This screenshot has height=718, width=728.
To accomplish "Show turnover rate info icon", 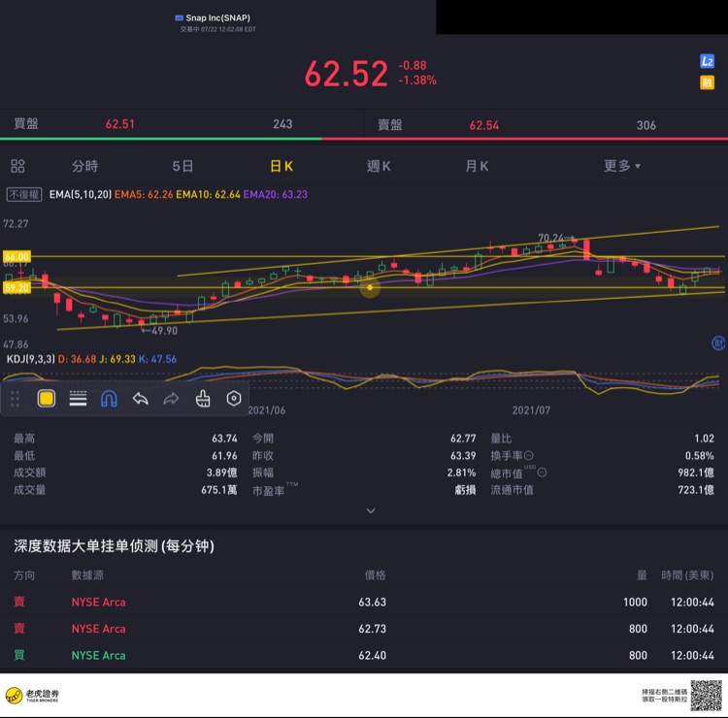I will tap(529, 455).
